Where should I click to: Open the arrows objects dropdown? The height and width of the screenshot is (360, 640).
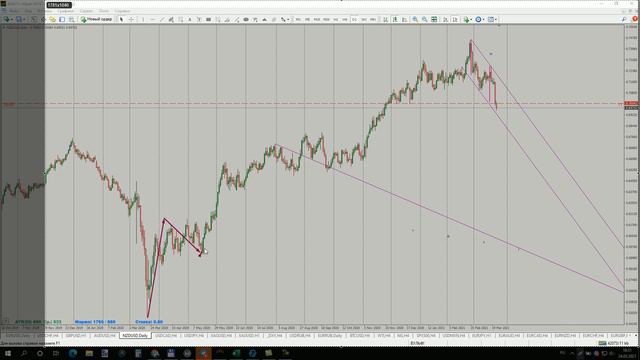tap(284, 19)
